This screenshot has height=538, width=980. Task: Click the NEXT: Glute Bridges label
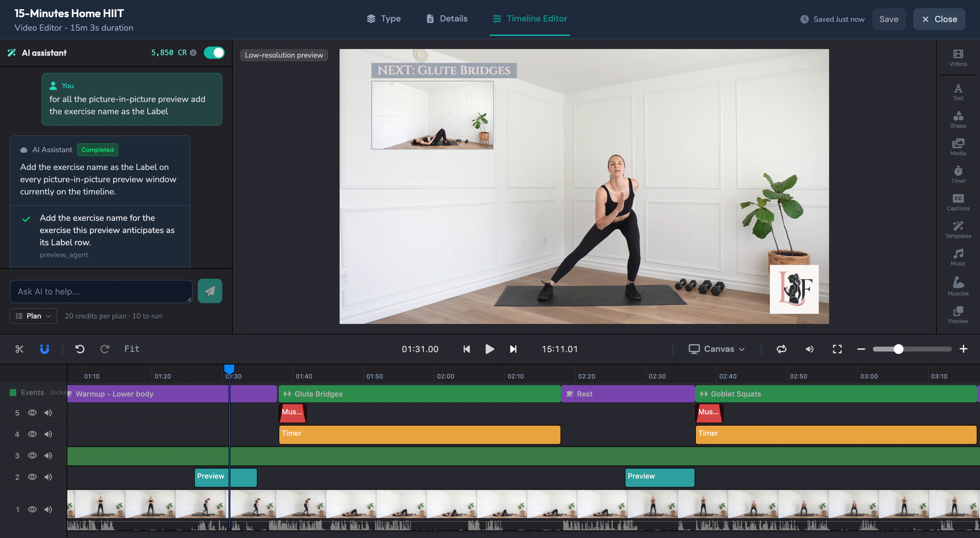click(444, 70)
